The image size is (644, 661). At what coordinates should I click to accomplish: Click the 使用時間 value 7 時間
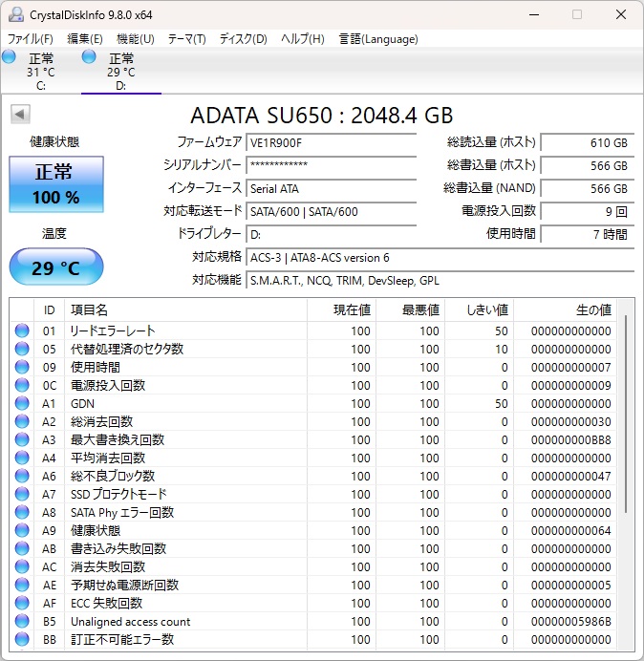[x=587, y=234]
